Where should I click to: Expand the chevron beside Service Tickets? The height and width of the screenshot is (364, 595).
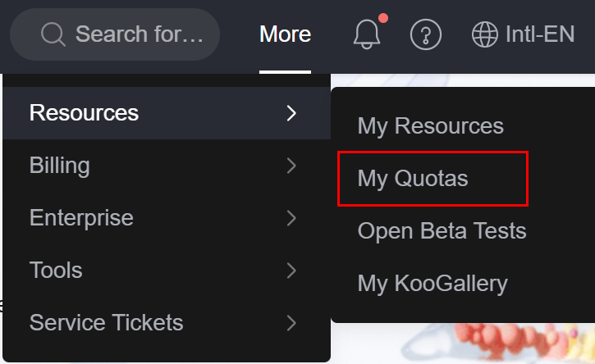tap(291, 323)
